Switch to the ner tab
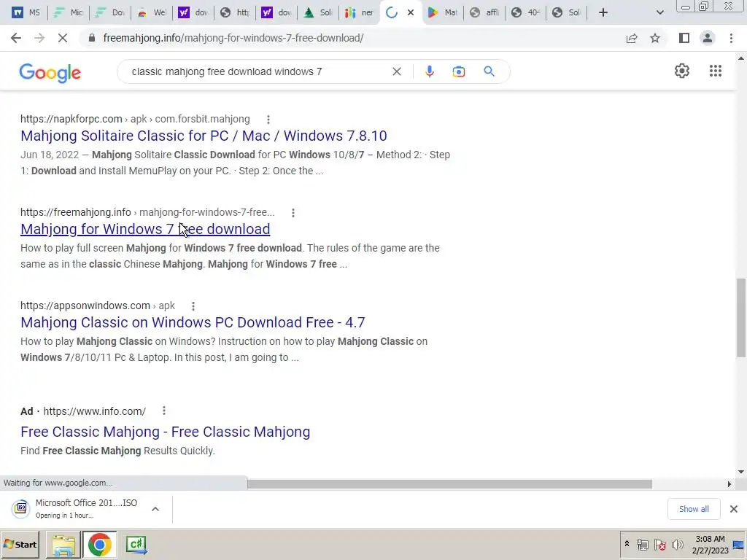Image resolution: width=747 pixels, height=560 pixels. (360, 12)
